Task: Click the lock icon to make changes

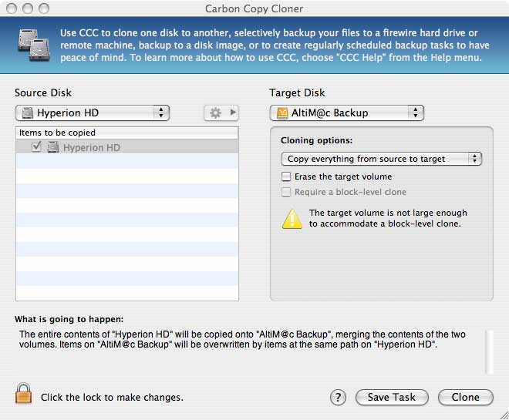Action: (23, 393)
